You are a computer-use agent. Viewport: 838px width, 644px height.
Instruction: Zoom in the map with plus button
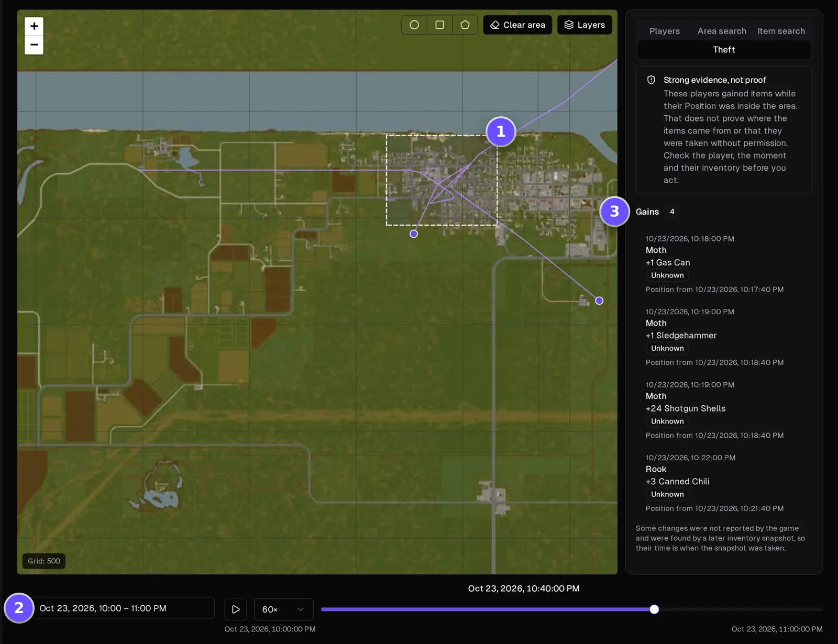[34, 26]
